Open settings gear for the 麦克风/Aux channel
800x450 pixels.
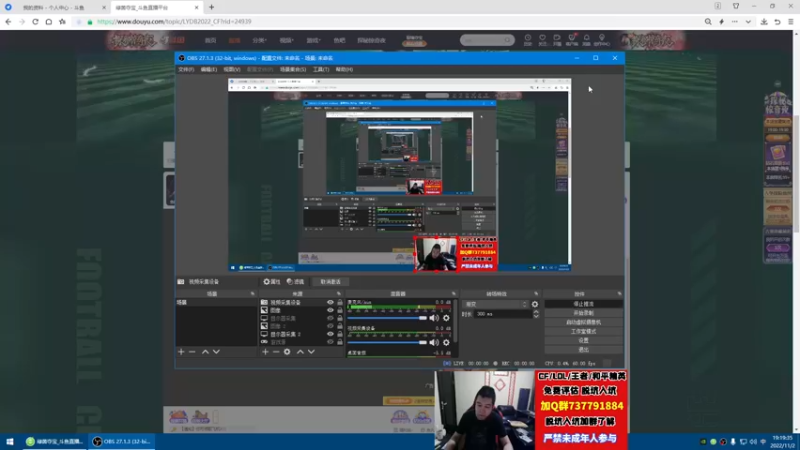click(x=446, y=318)
